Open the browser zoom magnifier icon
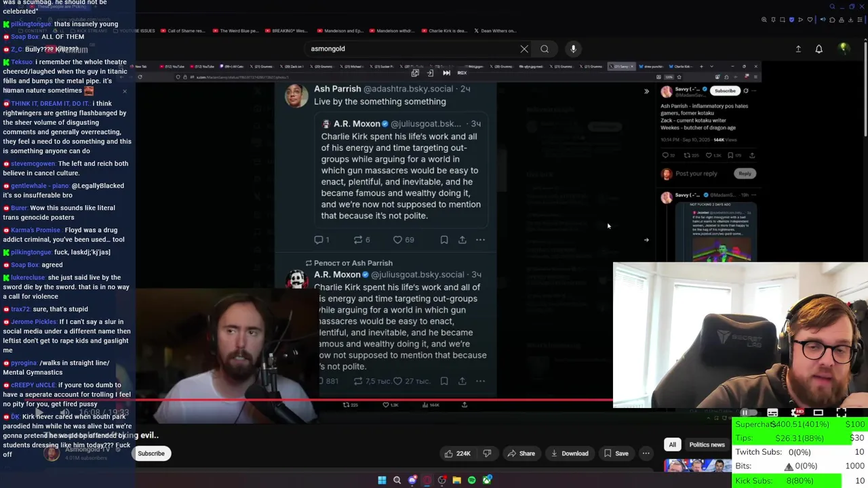868x488 pixels. (x=764, y=20)
